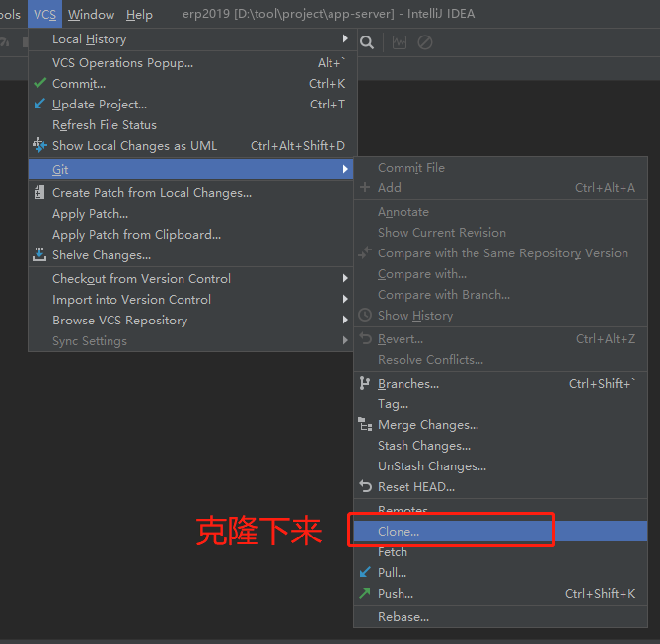Screen dimensions: 660x644
Task: Open the Help menu
Action: coord(139,15)
